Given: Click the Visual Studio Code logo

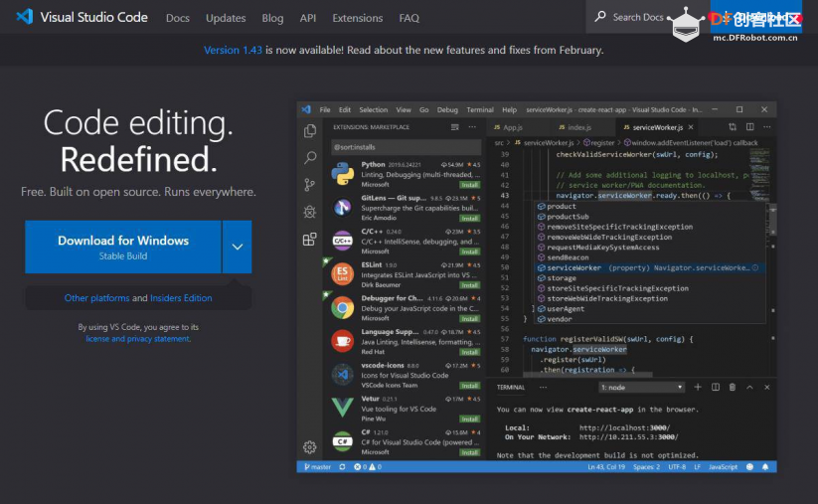Looking at the screenshot, I should pyautogui.click(x=25, y=17).
